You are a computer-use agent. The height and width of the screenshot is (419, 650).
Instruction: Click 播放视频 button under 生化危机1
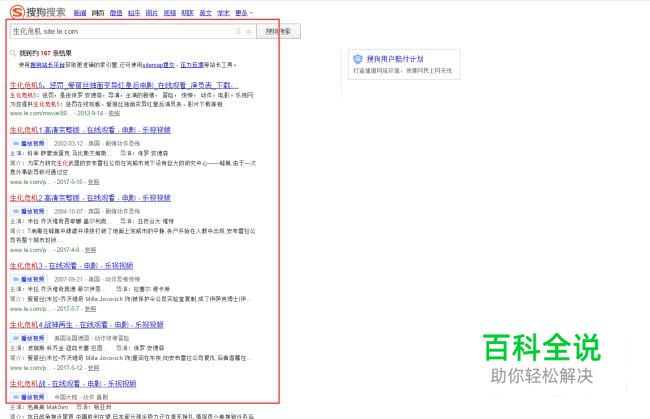coord(29,143)
